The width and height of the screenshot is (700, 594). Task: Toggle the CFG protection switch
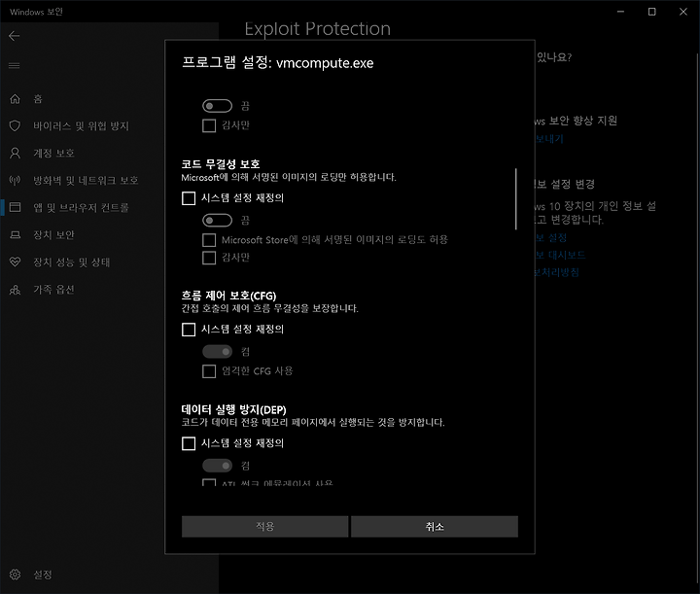coord(218,352)
